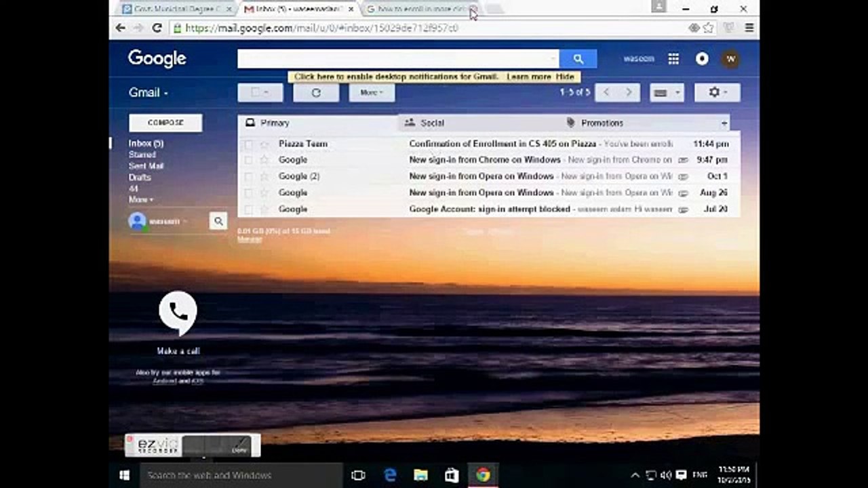This screenshot has height=488, width=868.
Task: Click the taskbar volume speaker icon
Action: pos(666,475)
